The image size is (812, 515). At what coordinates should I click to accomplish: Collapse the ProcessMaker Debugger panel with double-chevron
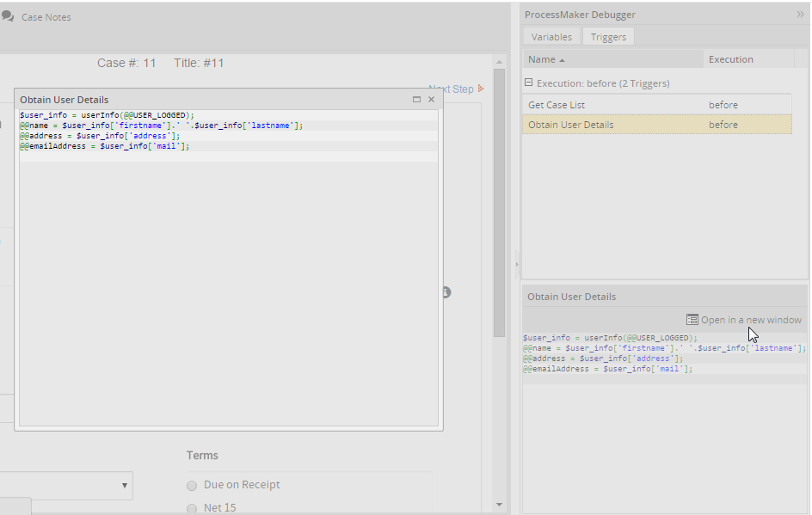coord(800,15)
